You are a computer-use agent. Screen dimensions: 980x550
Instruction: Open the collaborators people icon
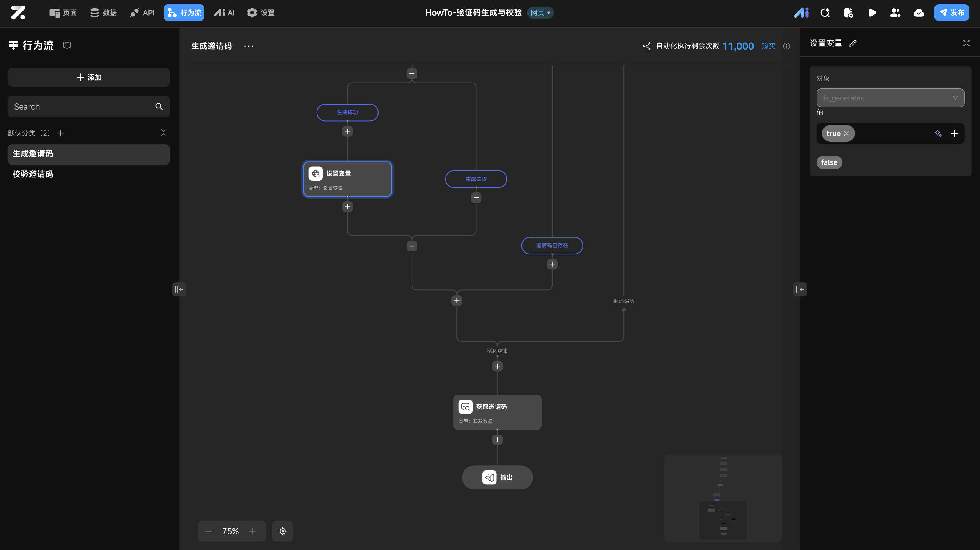point(895,13)
